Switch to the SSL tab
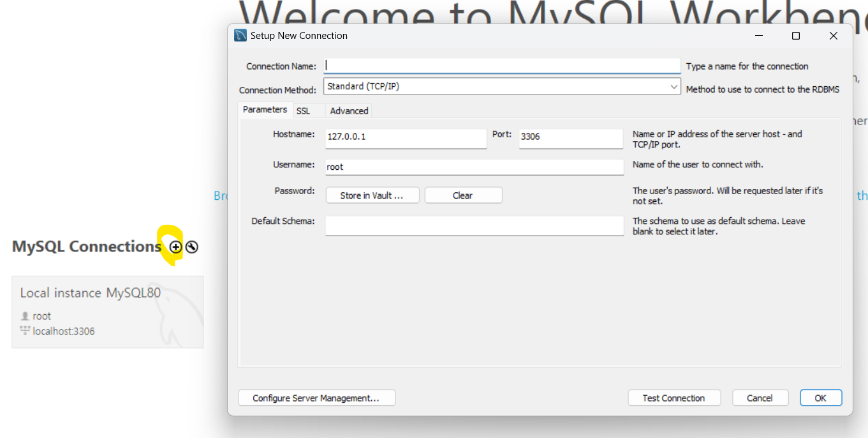 (303, 111)
